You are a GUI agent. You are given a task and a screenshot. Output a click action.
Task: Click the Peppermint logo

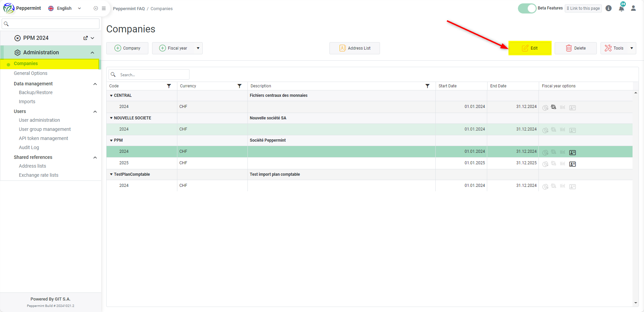click(9, 8)
